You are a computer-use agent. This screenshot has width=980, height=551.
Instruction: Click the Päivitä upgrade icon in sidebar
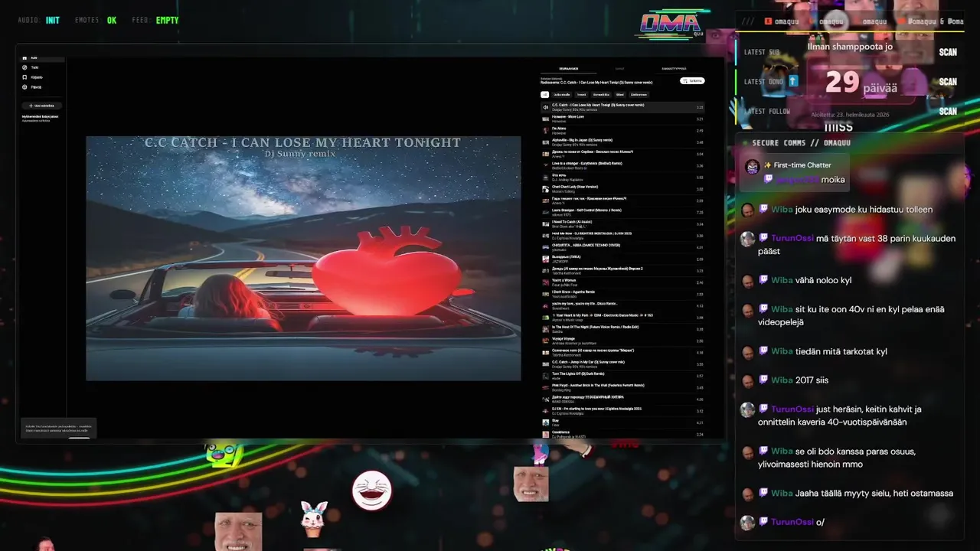pos(24,87)
